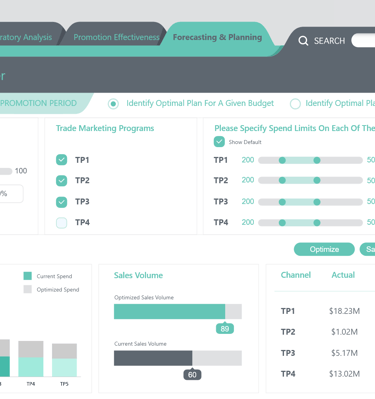Screen dimensions: 375x399
Task: Click the TP5 bar in spend chart
Action: point(64,360)
